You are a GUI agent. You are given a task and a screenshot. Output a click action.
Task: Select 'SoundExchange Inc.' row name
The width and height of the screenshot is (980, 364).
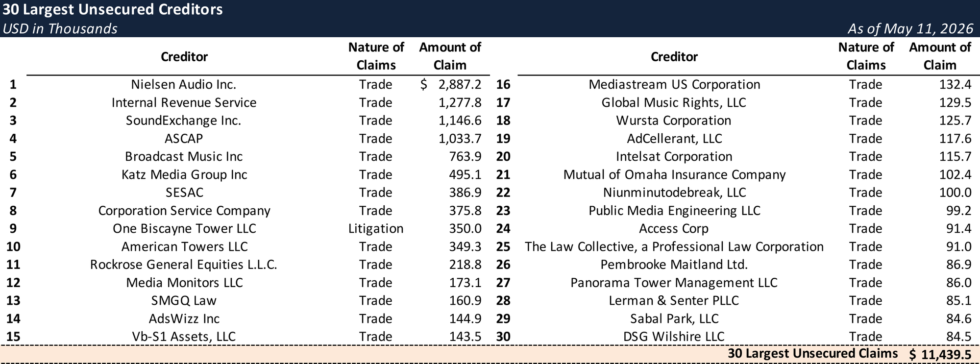pyautogui.click(x=184, y=121)
